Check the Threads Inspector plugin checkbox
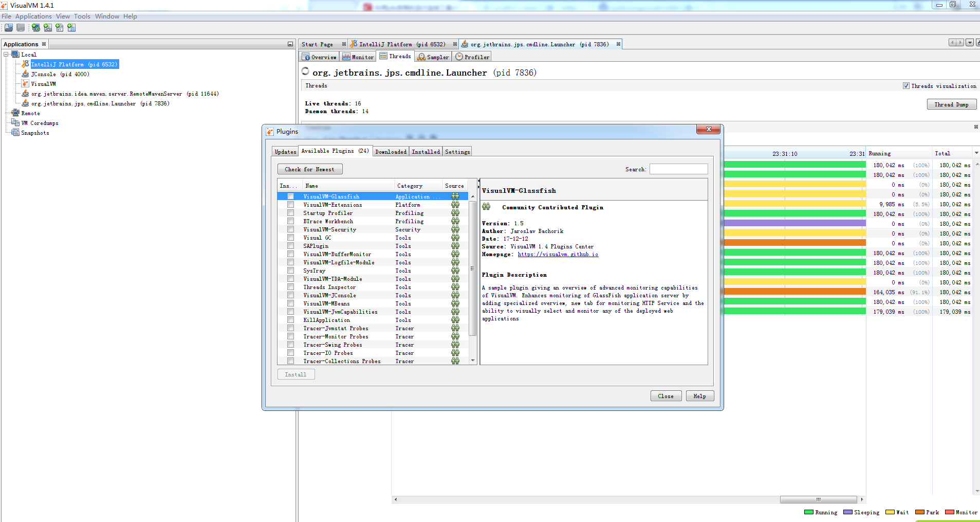This screenshot has height=522, width=980. 291,287
